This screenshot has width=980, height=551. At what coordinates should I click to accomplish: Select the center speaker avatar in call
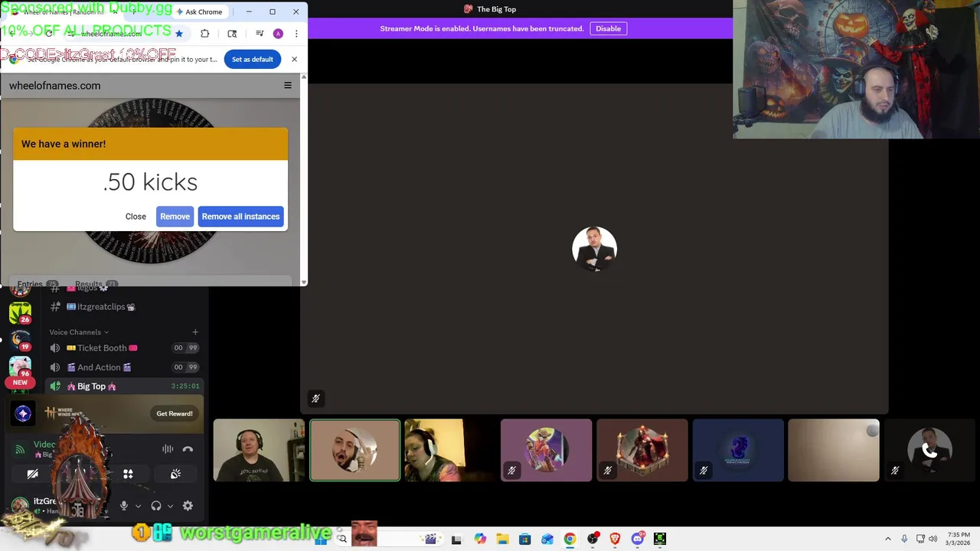(x=594, y=249)
